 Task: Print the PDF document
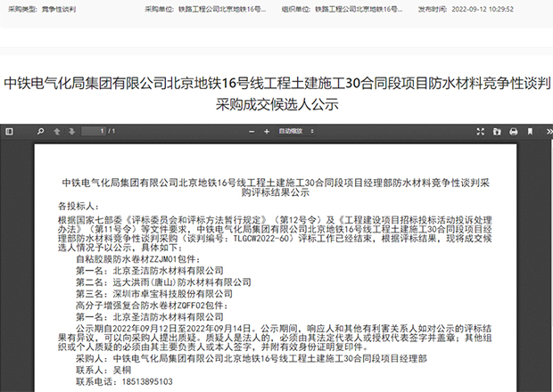click(x=514, y=132)
